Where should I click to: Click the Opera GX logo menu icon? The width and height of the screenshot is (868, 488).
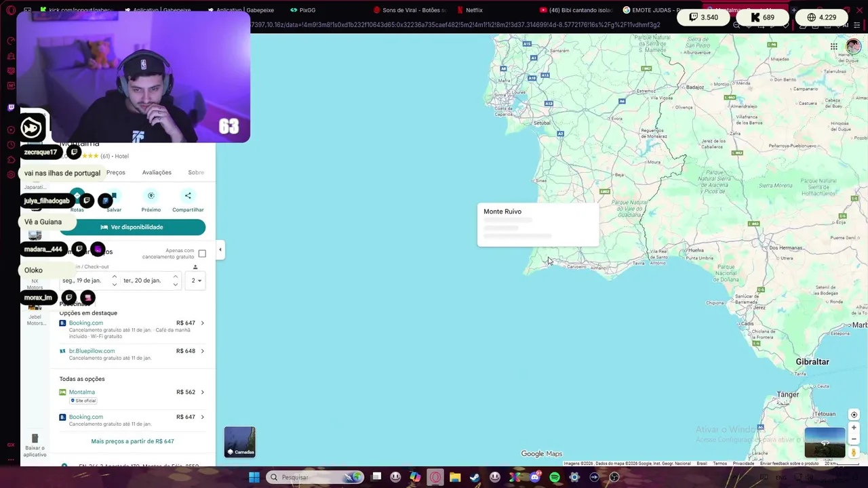point(11,10)
